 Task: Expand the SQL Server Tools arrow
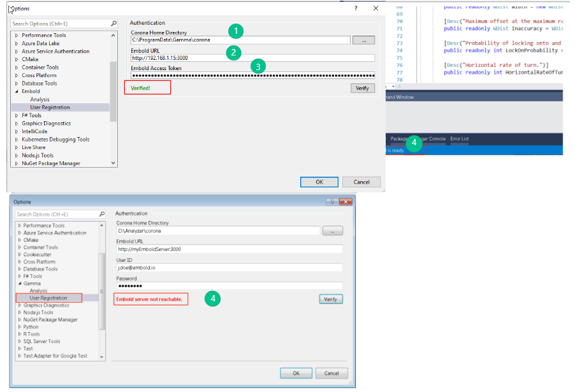pyautogui.click(x=20, y=342)
